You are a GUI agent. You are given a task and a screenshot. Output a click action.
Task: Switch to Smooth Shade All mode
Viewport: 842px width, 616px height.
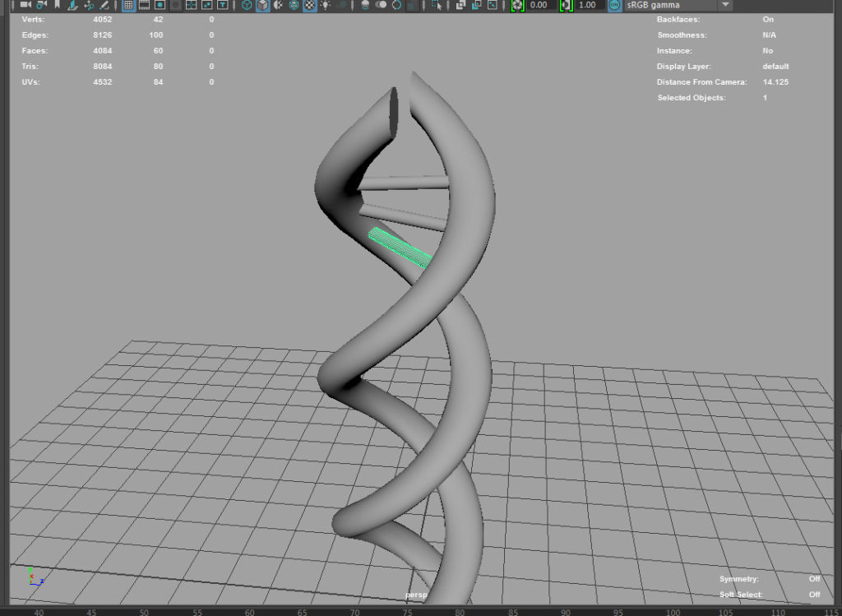(x=262, y=5)
